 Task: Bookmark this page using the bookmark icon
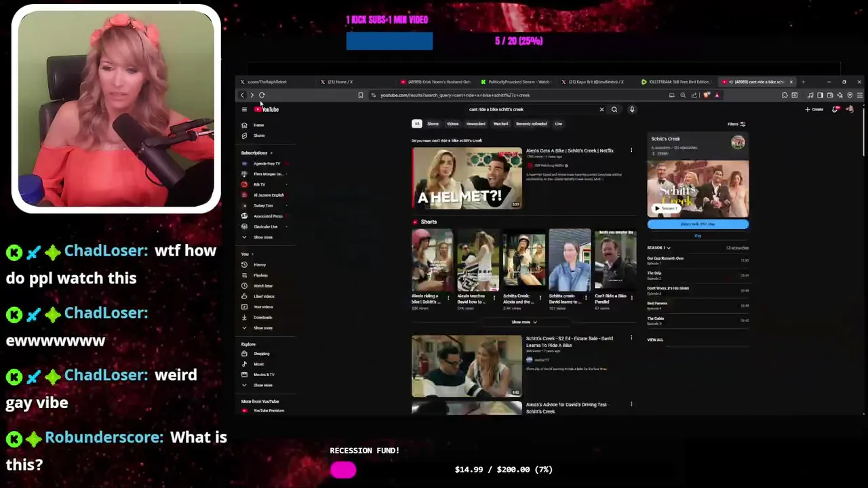(x=361, y=95)
